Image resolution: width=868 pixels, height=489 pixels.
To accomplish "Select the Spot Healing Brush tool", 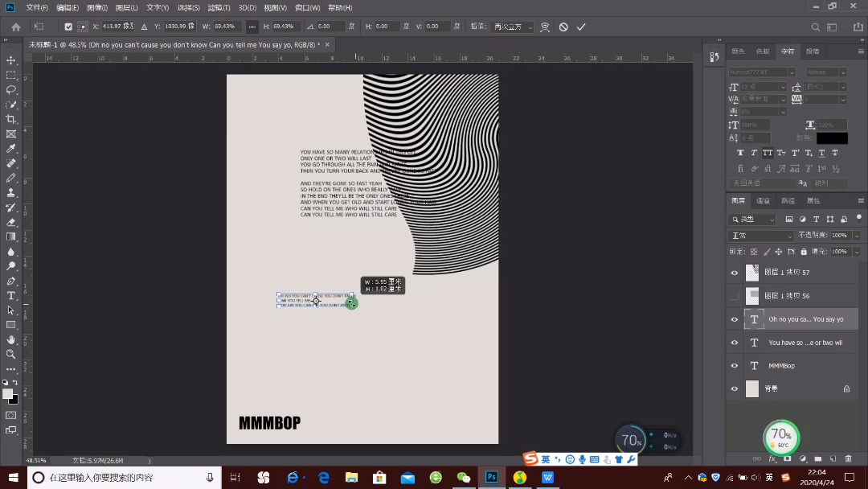I will pos(11,163).
